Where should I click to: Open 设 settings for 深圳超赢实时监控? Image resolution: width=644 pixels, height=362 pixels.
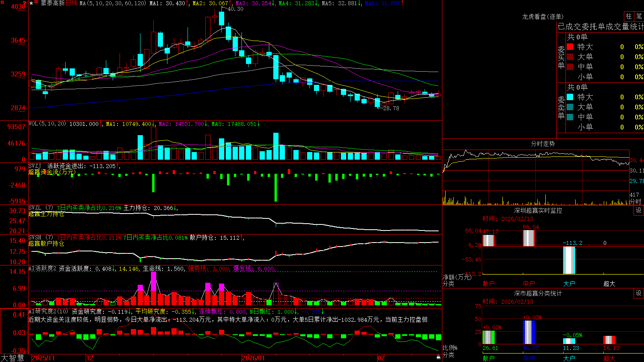click(x=639, y=210)
